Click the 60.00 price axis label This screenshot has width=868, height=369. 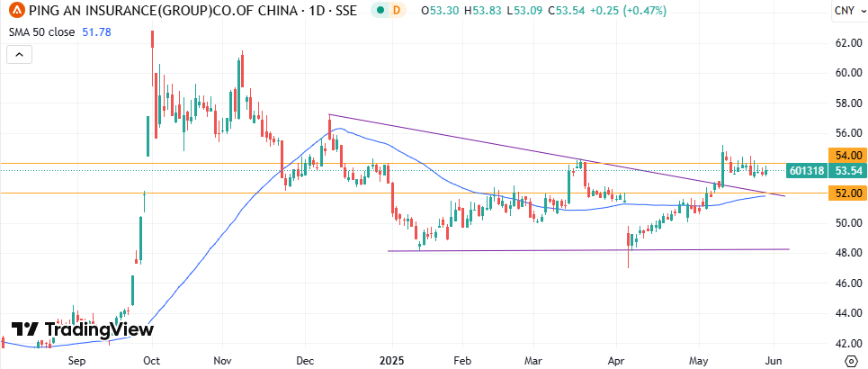pyautogui.click(x=848, y=73)
